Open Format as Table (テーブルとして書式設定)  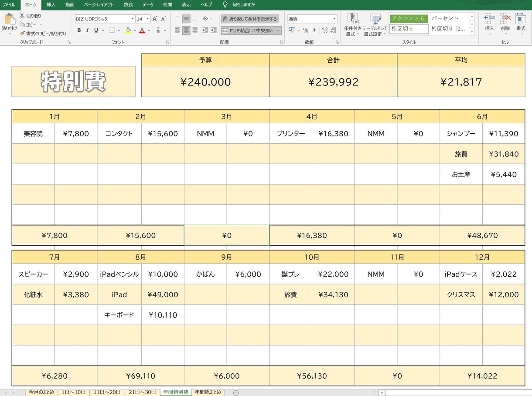coord(375,25)
